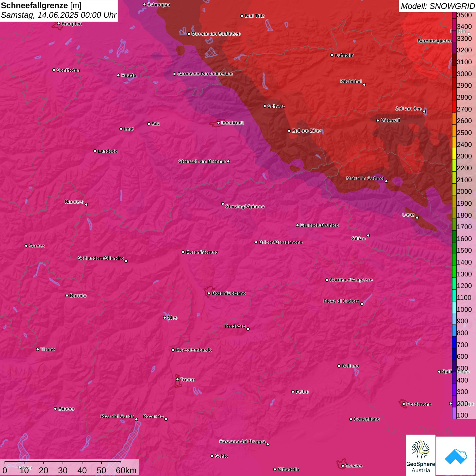This screenshot has width=476, height=476.
Task: Click the blue avalanche service logo
Action: pyautogui.click(x=456, y=456)
